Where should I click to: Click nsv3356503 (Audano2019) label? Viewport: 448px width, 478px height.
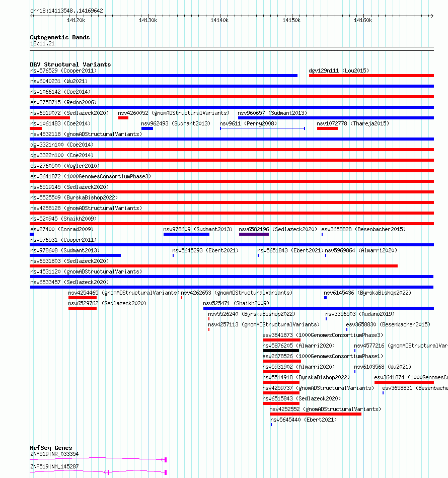pos(360,314)
